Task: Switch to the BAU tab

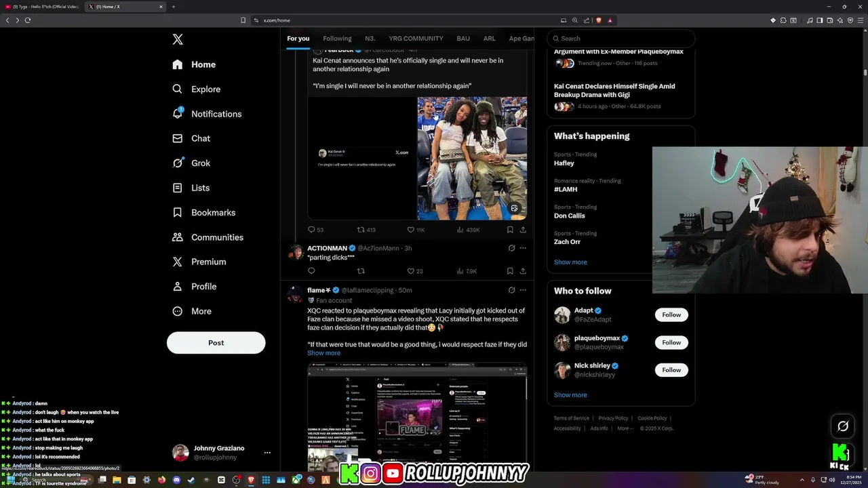Action: (463, 39)
